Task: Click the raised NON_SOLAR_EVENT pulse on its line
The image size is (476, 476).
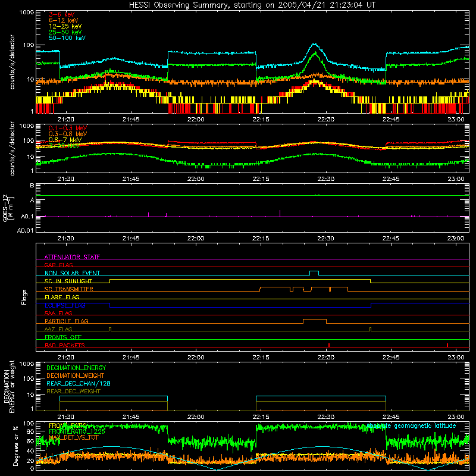Action: click(x=314, y=271)
